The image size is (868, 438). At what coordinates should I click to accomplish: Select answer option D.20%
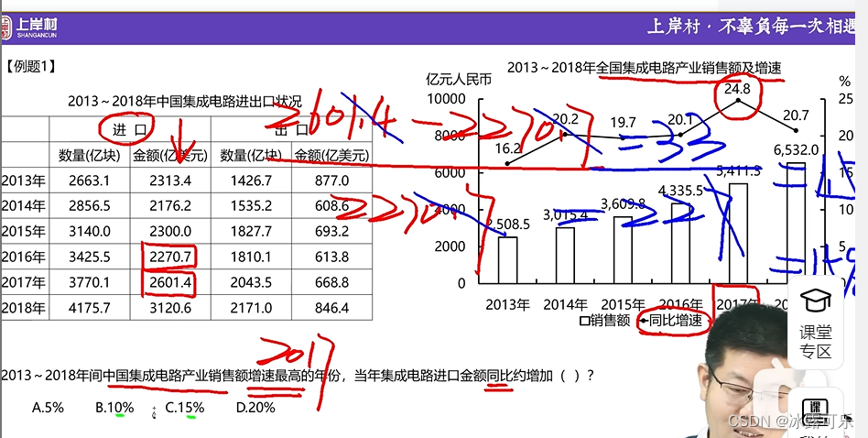tap(255, 408)
